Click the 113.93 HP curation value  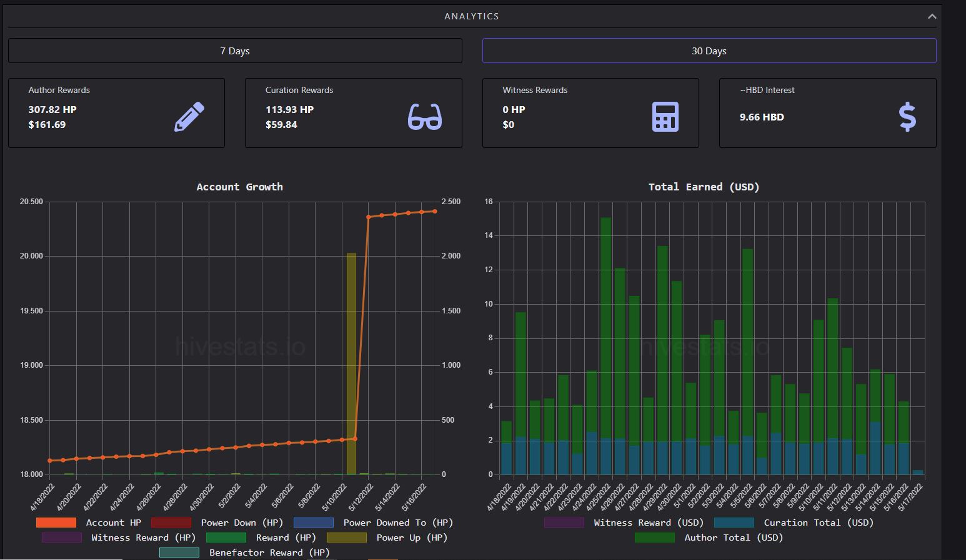click(289, 109)
